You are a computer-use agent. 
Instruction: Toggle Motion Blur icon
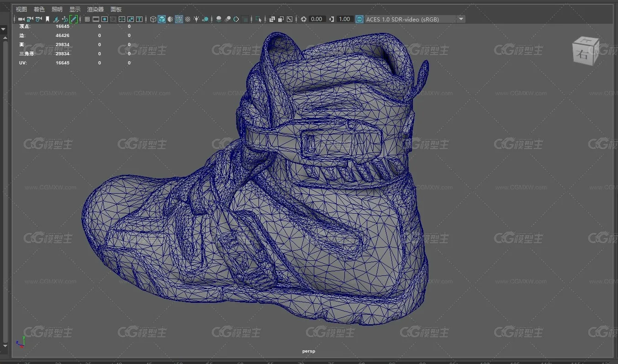point(227,19)
